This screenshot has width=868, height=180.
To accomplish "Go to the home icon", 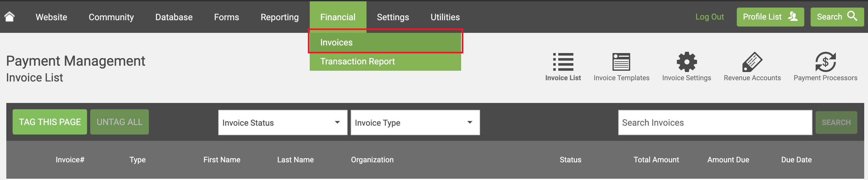I will 9,16.
